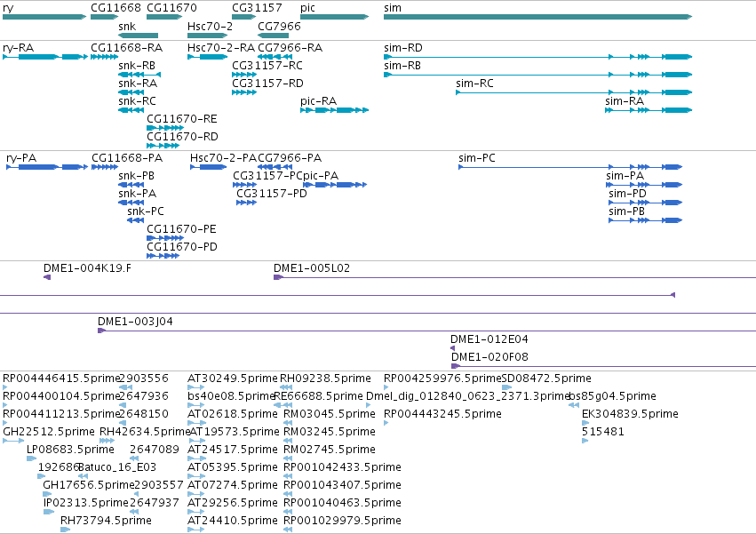Image resolution: width=756 pixels, height=534 pixels.
Task: Select the CG31157-PD protein label
Action: [x=272, y=194]
